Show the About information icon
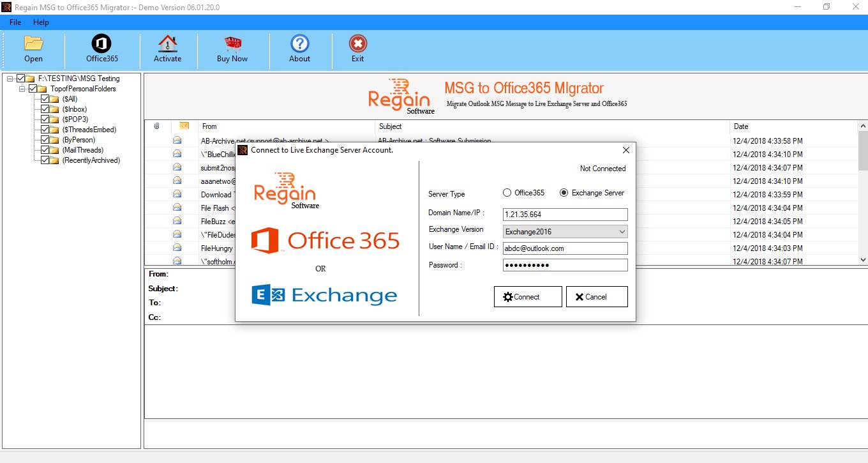This screenshot has width=868, height=463. [x=299, y=43]
